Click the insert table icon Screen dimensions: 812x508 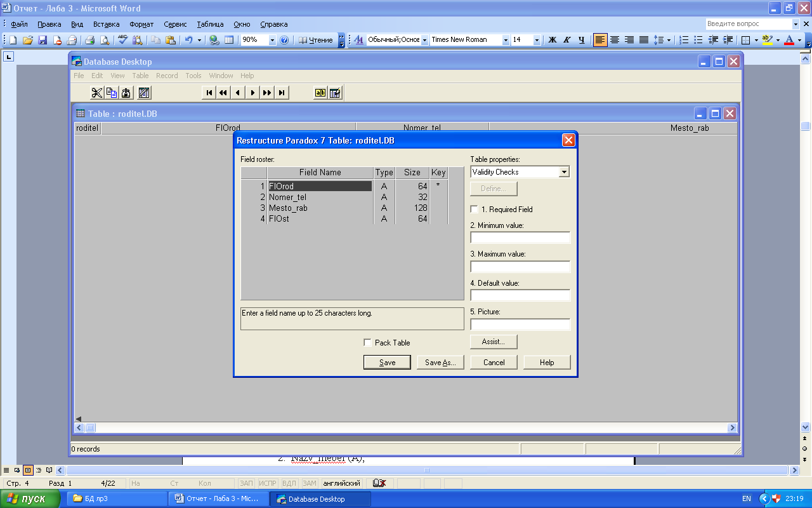[229, 40]
